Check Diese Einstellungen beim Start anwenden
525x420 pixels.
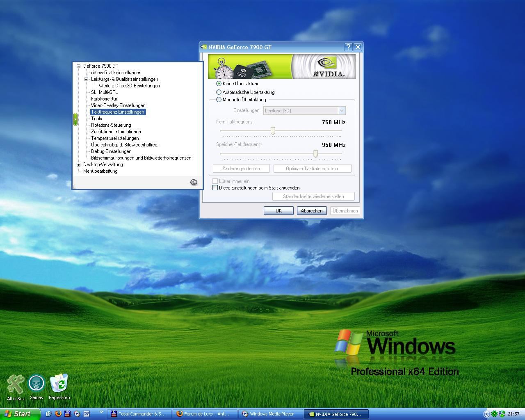[x=215, y=188]
